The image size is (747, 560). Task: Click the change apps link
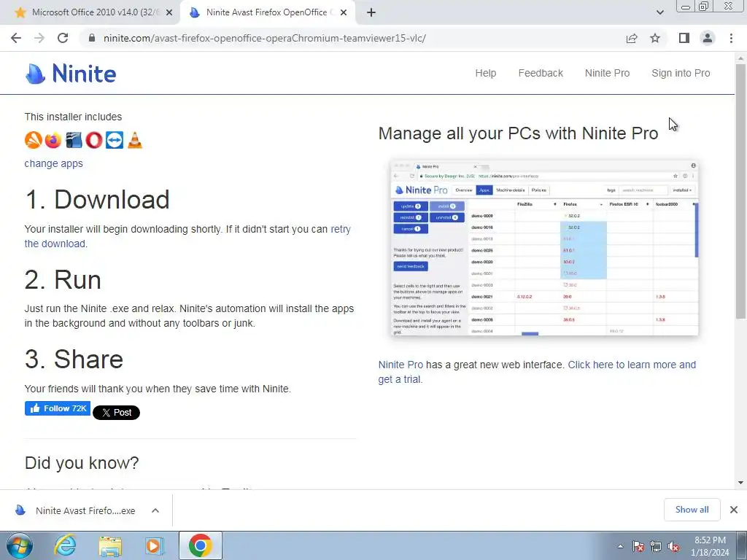[53, 163]
